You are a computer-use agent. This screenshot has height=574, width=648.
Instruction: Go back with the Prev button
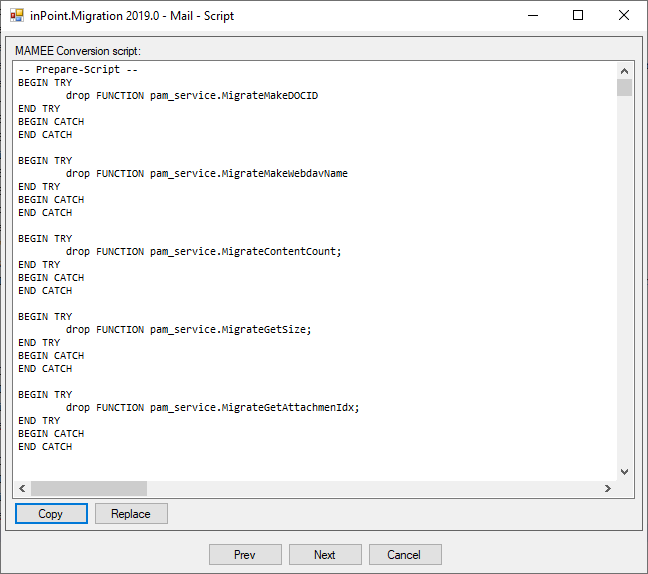(x=245, y=555)
